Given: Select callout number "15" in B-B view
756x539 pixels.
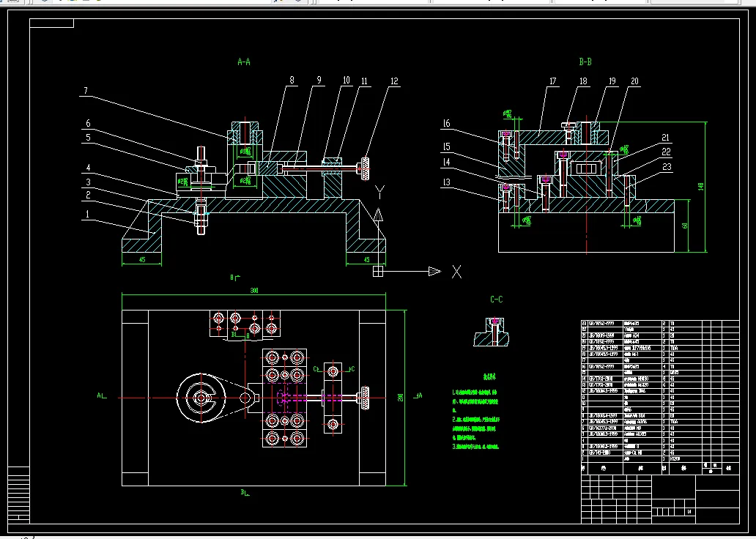Looking at the screenshot, I should click(x=446, y=146).
